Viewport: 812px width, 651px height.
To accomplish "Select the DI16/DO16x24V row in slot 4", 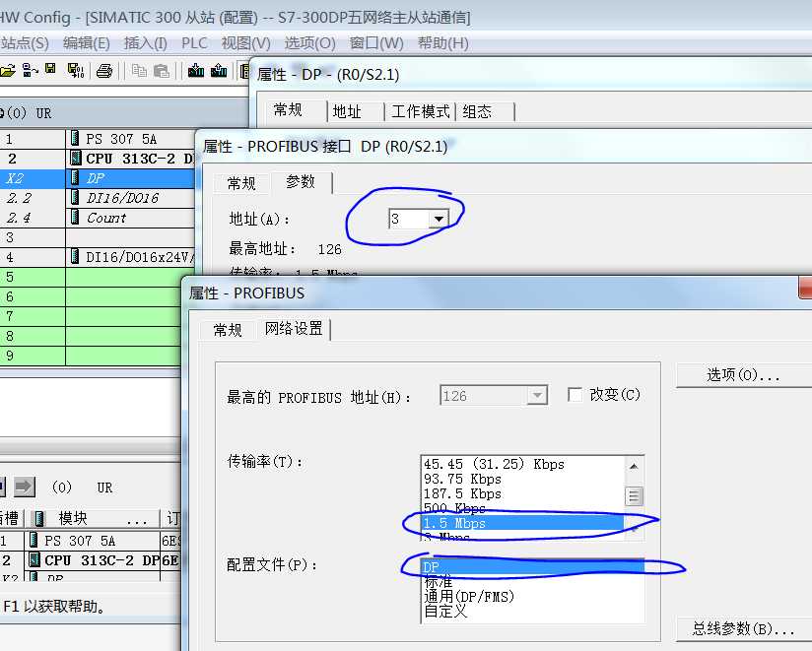I will coord(98,257).
